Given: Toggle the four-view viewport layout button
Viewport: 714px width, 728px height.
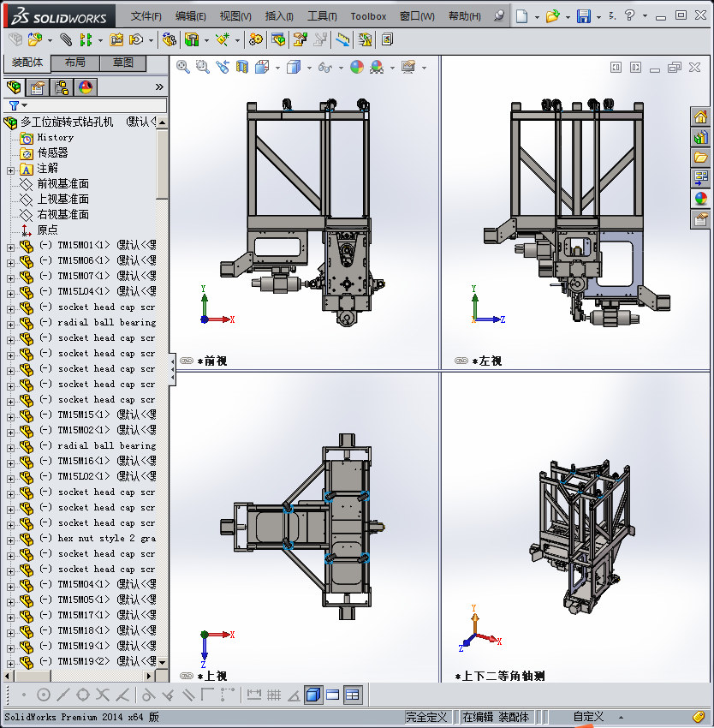Looking at the screenshot, I should (x=352, y=695).
